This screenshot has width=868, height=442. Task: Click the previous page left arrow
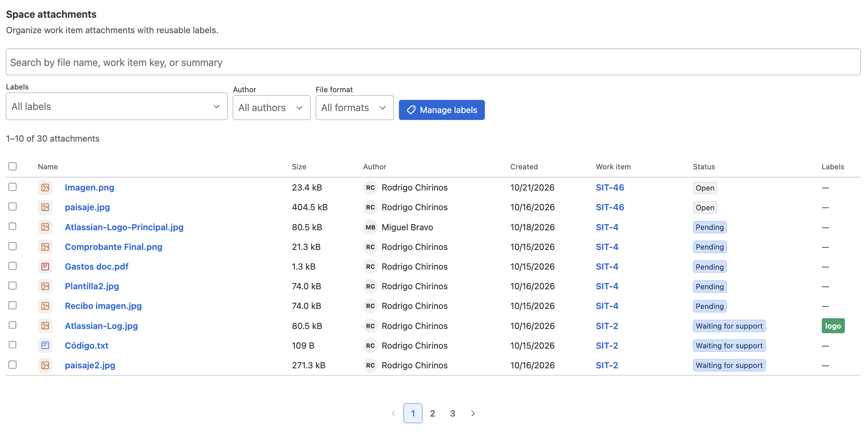pos(394,413)
